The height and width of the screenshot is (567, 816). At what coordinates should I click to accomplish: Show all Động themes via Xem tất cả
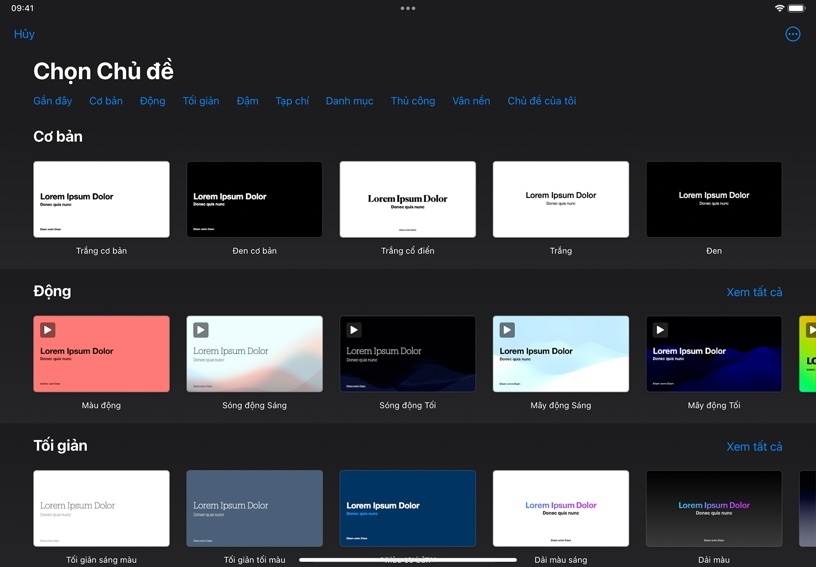(x=754, y=292)
